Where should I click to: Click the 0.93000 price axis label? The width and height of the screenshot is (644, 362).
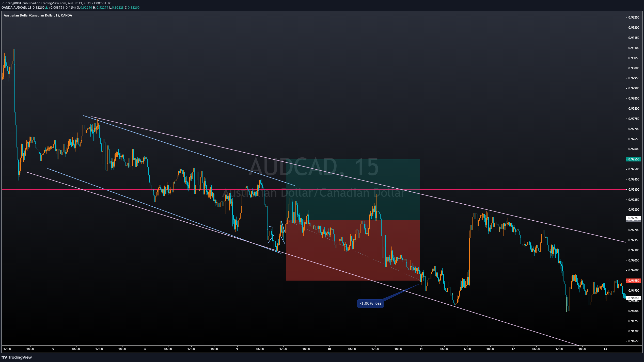tap(634, 68)
